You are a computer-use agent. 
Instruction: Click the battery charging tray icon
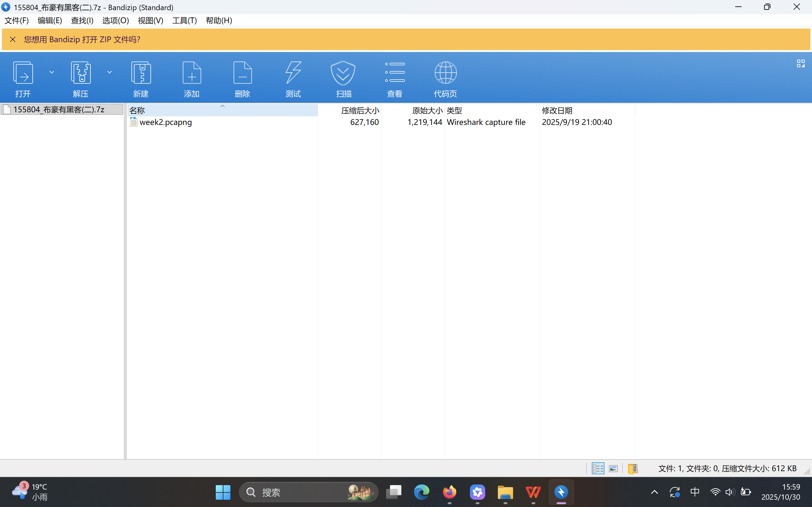tap(746, 492)
